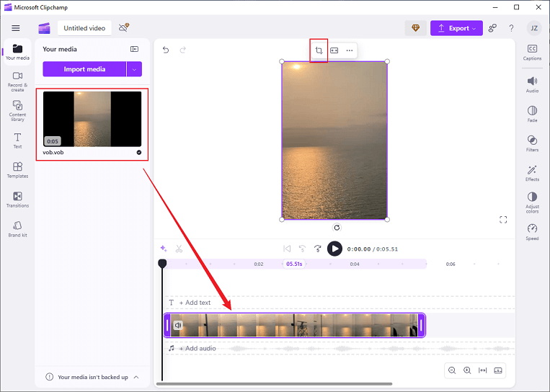Viewport: 550px width, 392px height.
Task: Open the Speed panel
Action: (532, 232)
